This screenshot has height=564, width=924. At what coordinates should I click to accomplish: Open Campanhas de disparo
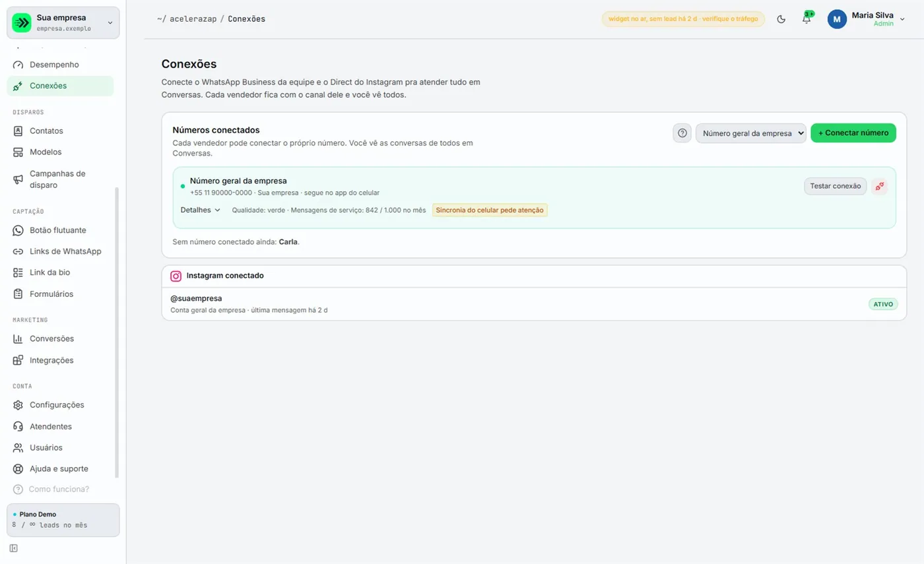click(x=60, y=179)
